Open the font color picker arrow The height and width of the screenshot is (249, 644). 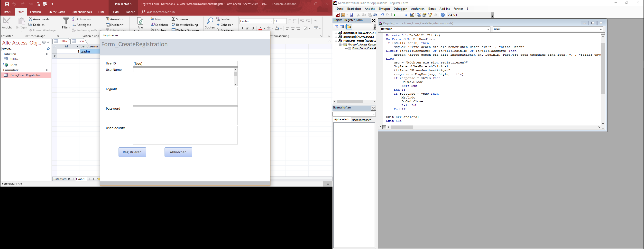[x=265, y=29]
